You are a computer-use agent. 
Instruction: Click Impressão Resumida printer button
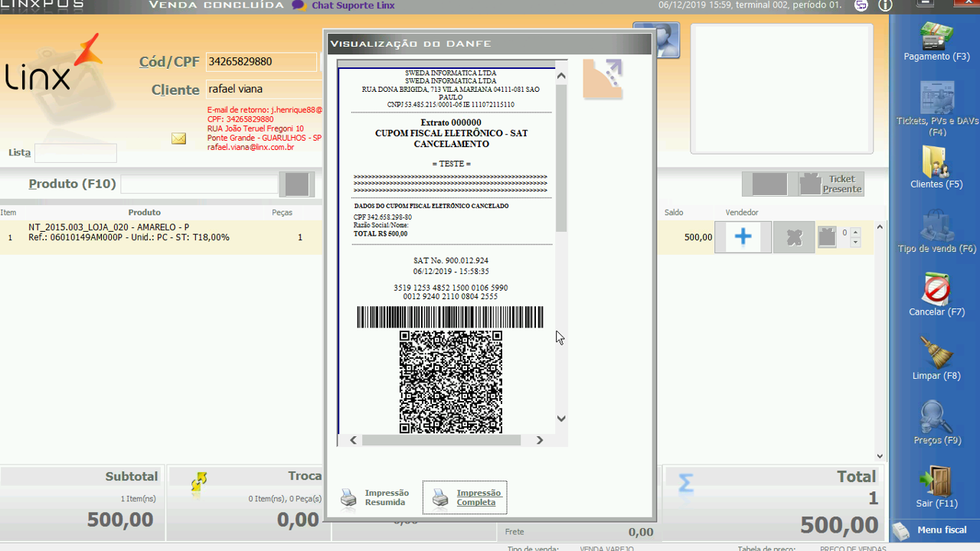click(375, 498)
